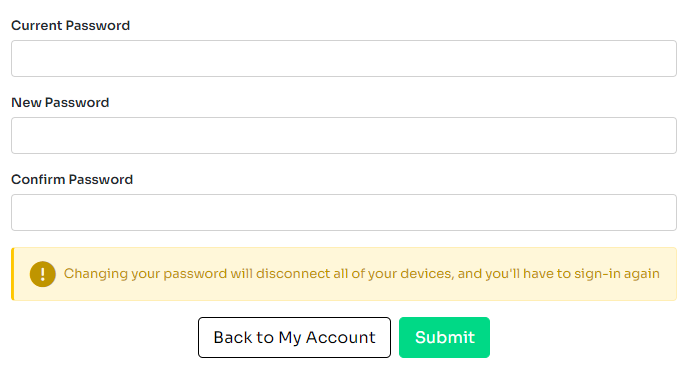Click the Submit button
The width and height of the screenshot is (685, 373).
pyautogui.click(x=444, y=337)
